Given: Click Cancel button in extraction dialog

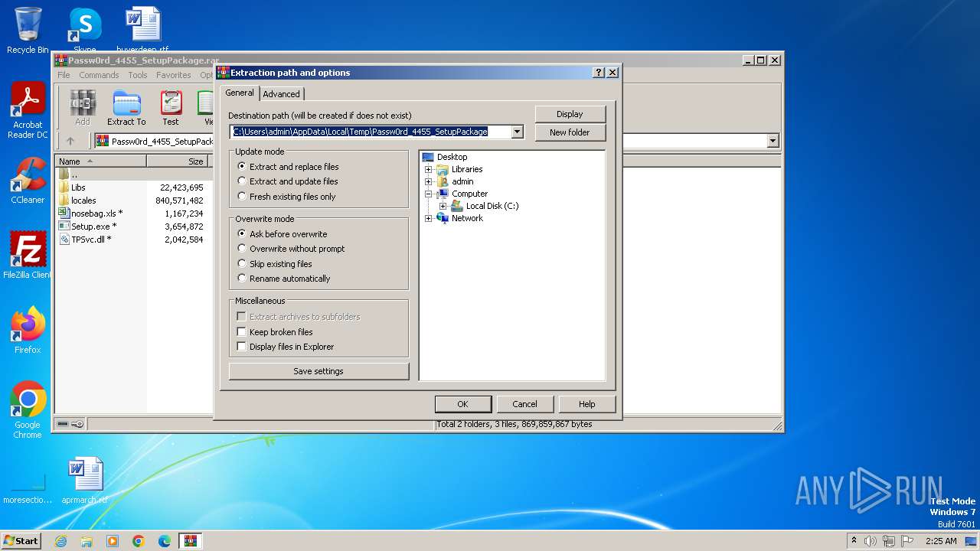Looking at the screenshot, I should point(524,404).
